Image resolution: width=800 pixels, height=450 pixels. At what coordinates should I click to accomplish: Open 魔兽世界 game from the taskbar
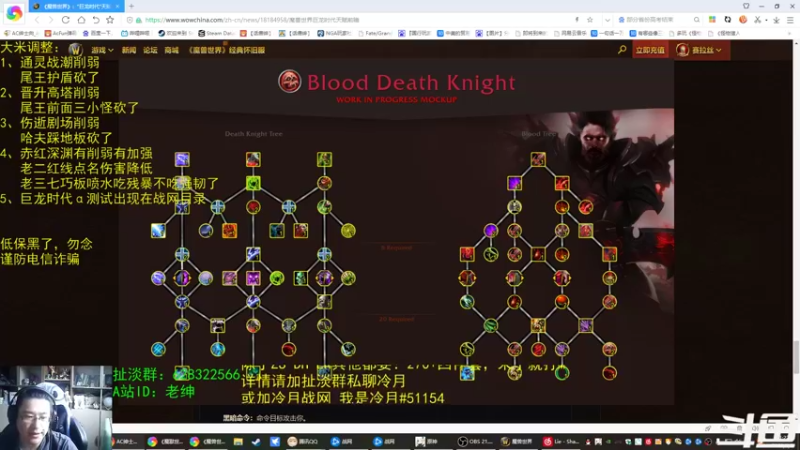pyautogui.click(x=518, y=441)
